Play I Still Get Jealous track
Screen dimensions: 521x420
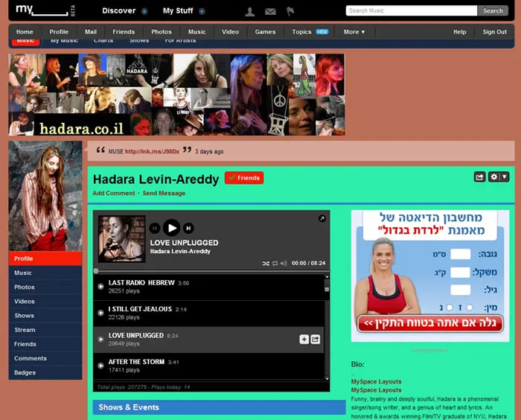pyautogui.click(x=100, y=313)
